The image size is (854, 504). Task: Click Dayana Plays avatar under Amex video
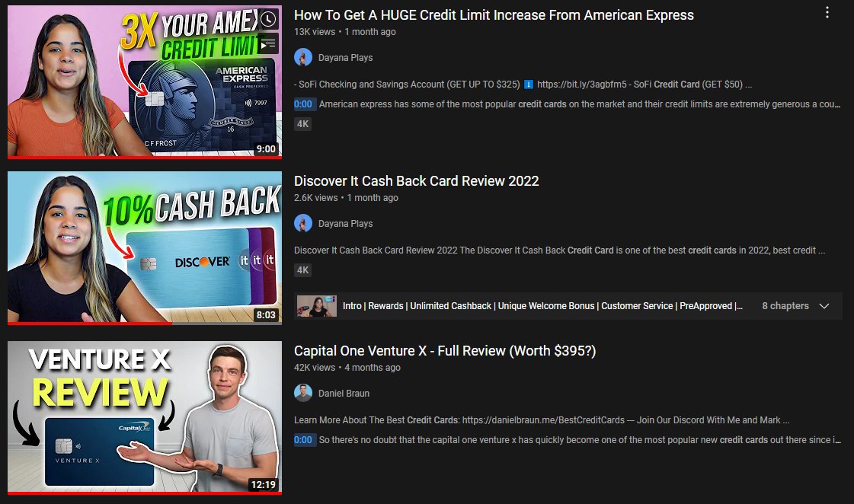point(302,57)
